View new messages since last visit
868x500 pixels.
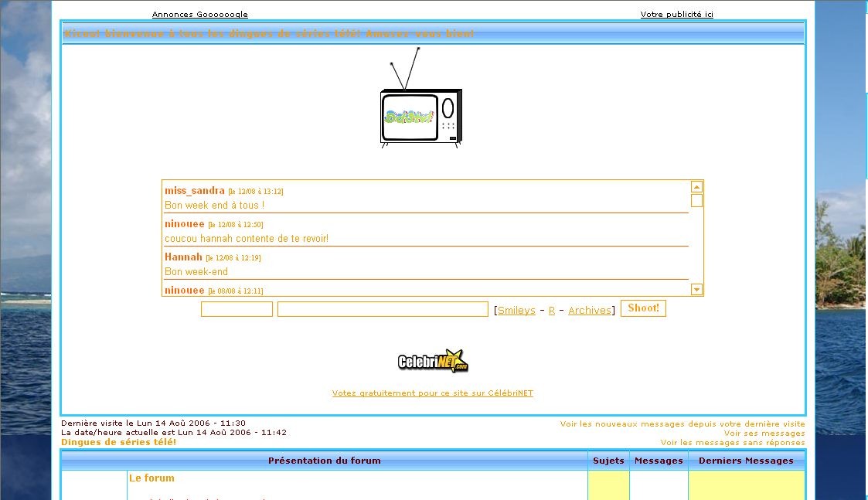point(682,424)
